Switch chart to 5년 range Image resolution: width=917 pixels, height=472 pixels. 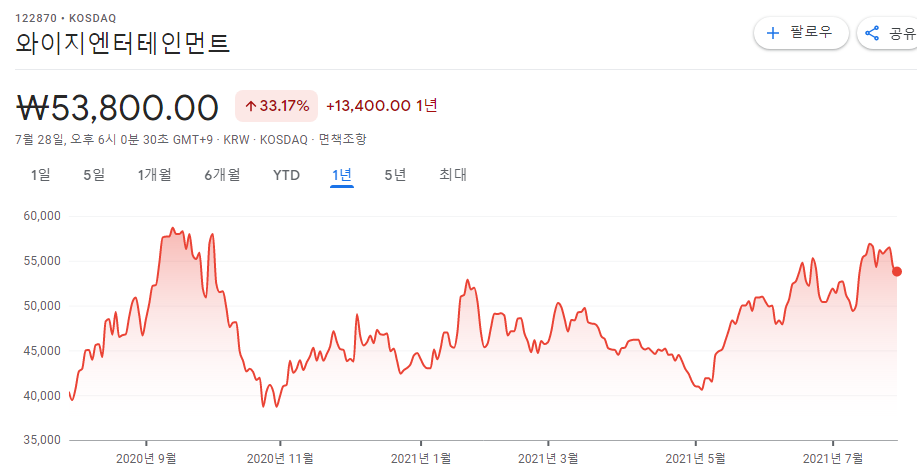click(x=395, y=175)
